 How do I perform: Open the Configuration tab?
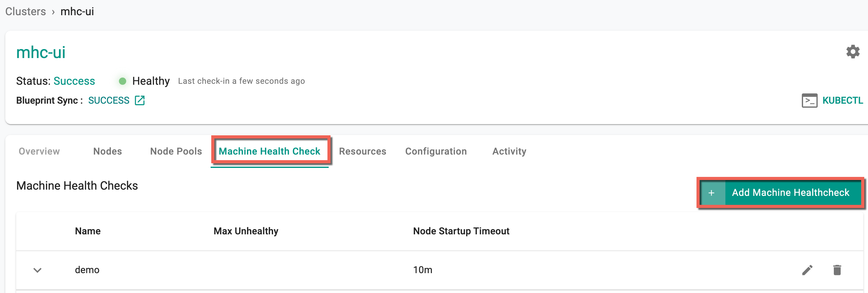point(436,151)
